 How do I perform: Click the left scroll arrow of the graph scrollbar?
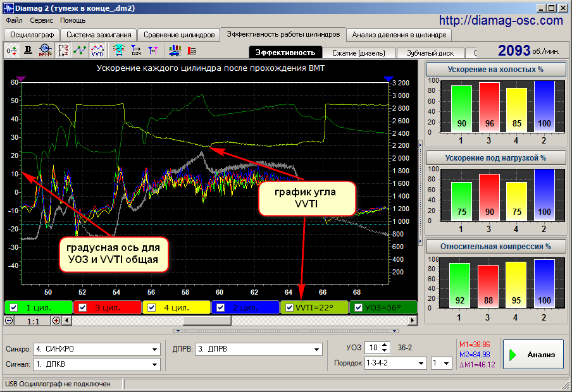point(67,321)
